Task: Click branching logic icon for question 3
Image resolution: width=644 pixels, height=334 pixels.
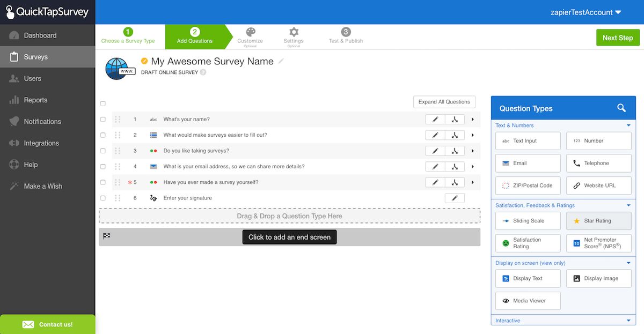Action: (455, 151)
